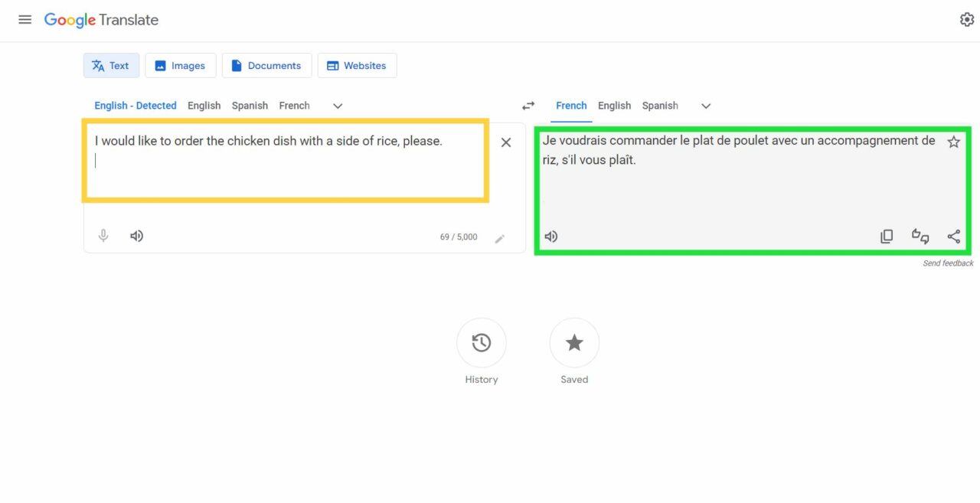Image resolution: width=980 pixels, height=503 pixels.
Task: Send feedback about the translation
Action: click(949, 263)
